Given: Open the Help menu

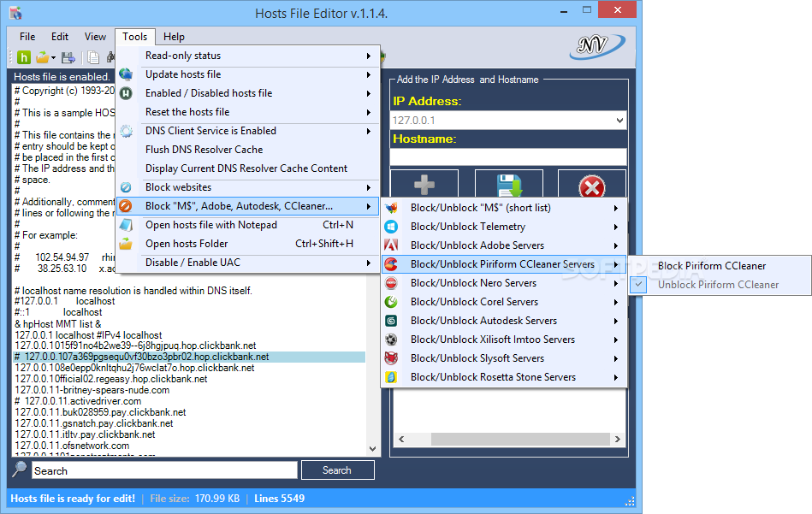Looking at the screenshot, I should click(x=174, y=37).
